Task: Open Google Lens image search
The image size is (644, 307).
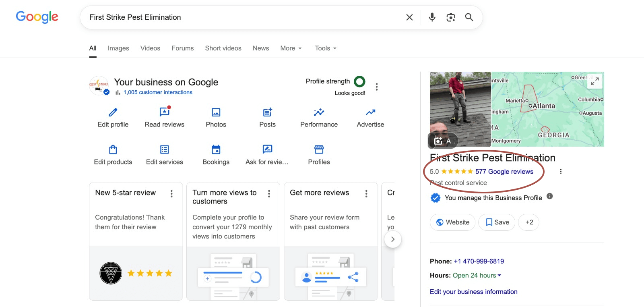Action: coord(451,17)
